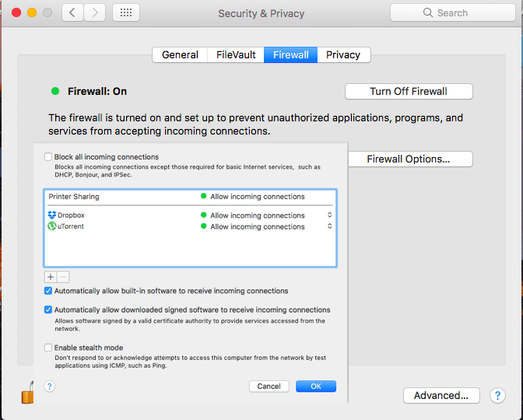The image size is (523, 420).
Task: Add an application with the plus button
Action: coord(51,277)
